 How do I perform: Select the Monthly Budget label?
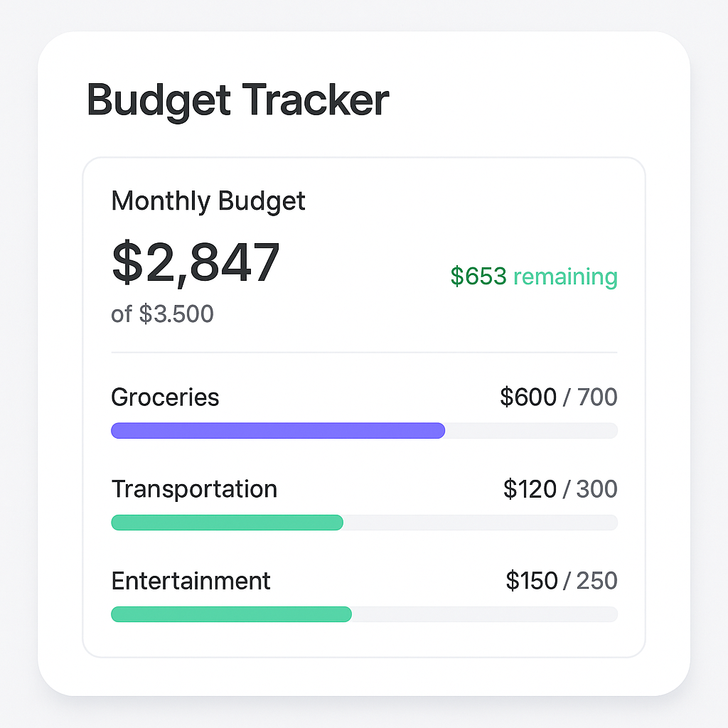[208, 201]
